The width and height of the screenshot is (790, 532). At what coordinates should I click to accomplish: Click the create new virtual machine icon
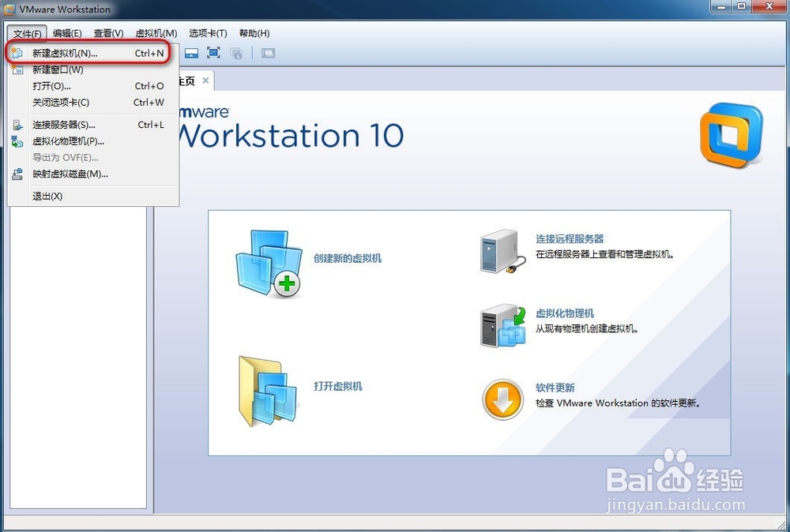(x=269, y=263)
